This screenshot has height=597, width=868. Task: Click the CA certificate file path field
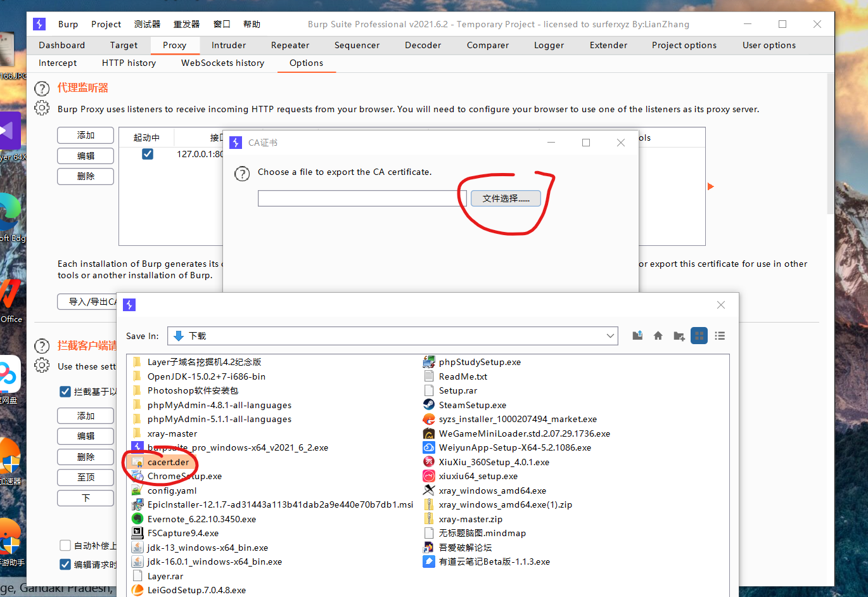click(x=362, y=198)
